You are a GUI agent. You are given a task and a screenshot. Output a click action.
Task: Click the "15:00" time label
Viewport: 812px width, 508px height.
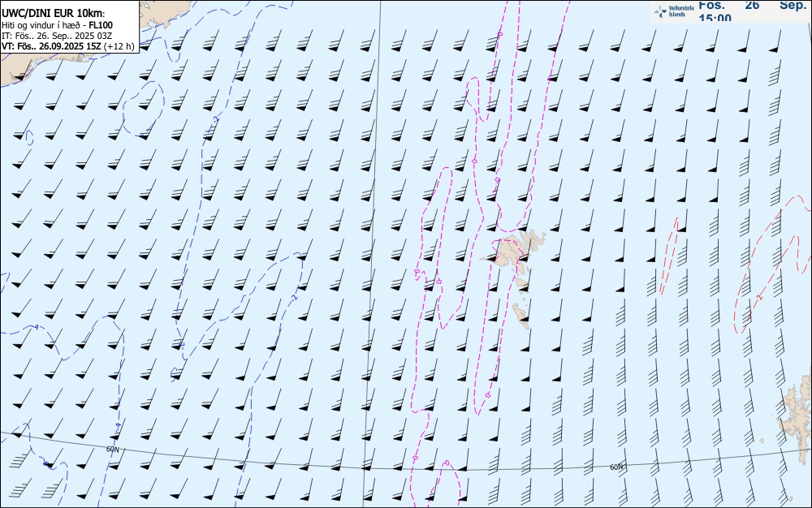tap(715, 18)
